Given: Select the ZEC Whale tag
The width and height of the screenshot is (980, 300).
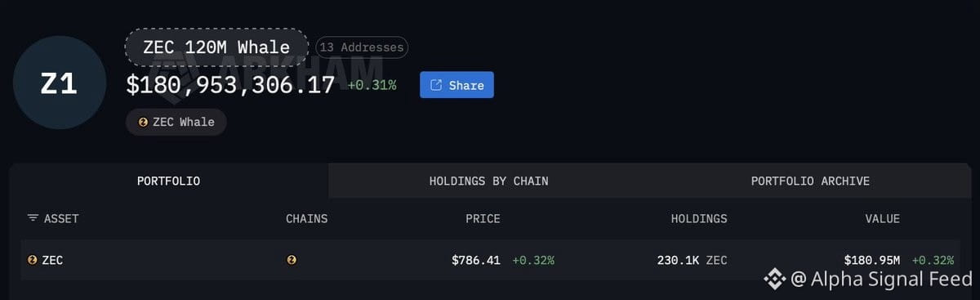Looking at the screenshot, I should pyautogui.click(x=176, y=122).
